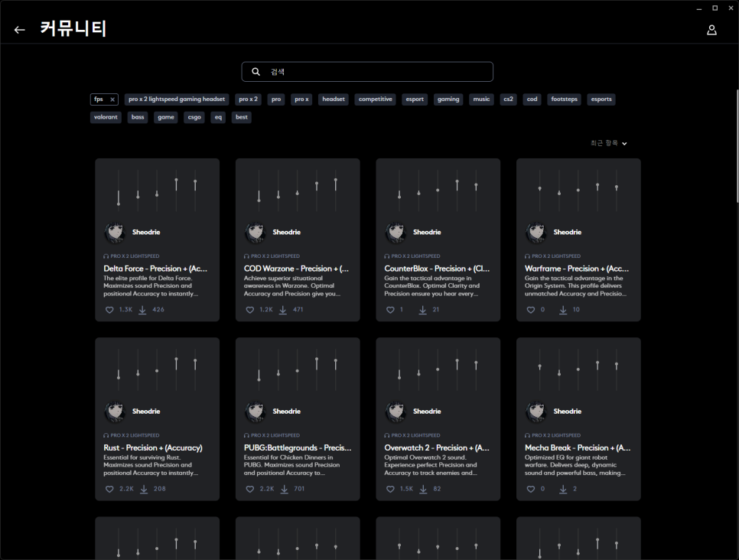Like the Warframe profile with heart icon
This screenshot has width=739, height=560.
click(531, 310)
